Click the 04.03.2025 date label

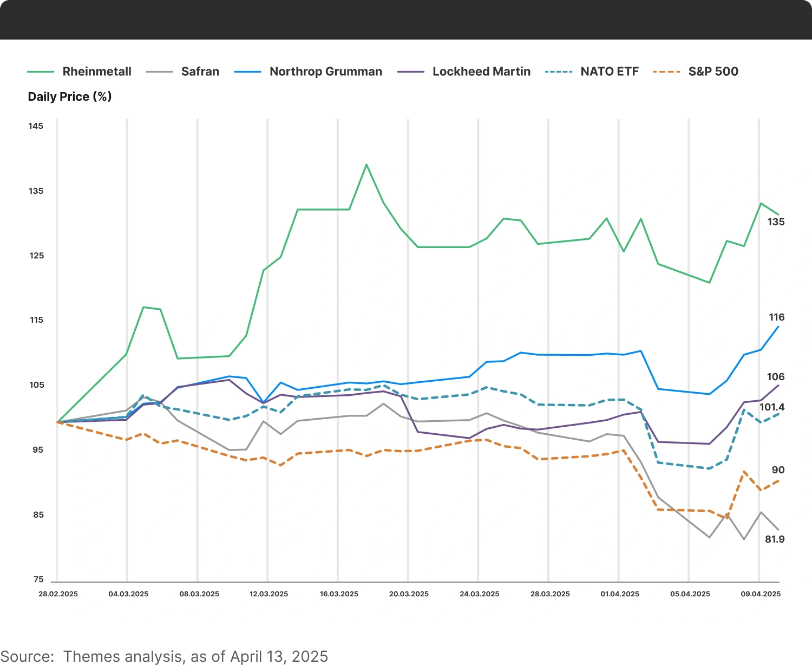pyautogui.click(x=128, y=594)
